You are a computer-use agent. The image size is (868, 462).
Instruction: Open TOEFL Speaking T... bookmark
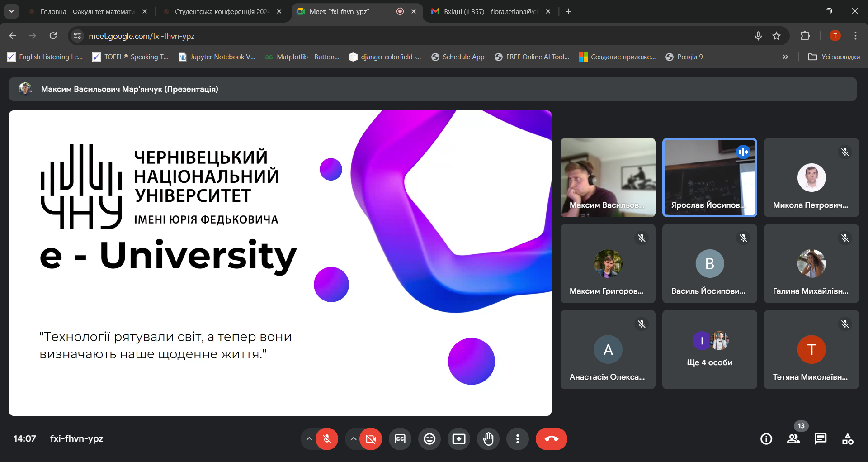pos(130,57)
